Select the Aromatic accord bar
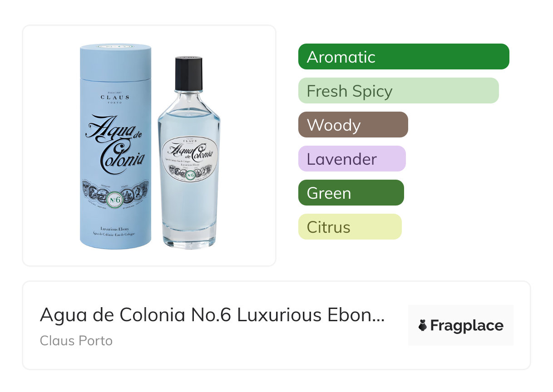Screen dimensions: 553x392 coord(404,57)
